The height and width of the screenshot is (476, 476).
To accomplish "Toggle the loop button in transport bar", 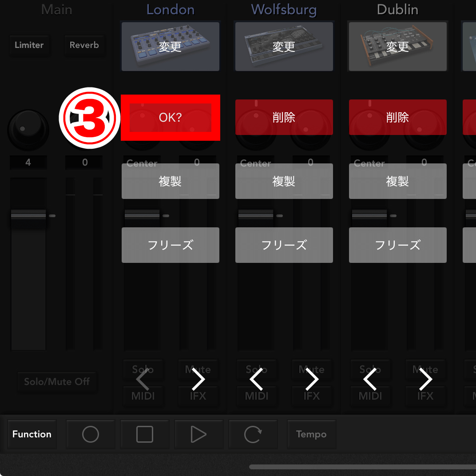I will click(253, 434).
